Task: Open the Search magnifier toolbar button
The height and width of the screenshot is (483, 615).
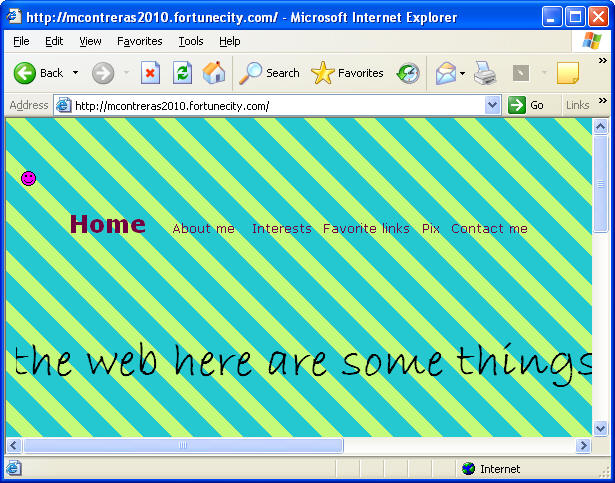Action: point(269,73)
